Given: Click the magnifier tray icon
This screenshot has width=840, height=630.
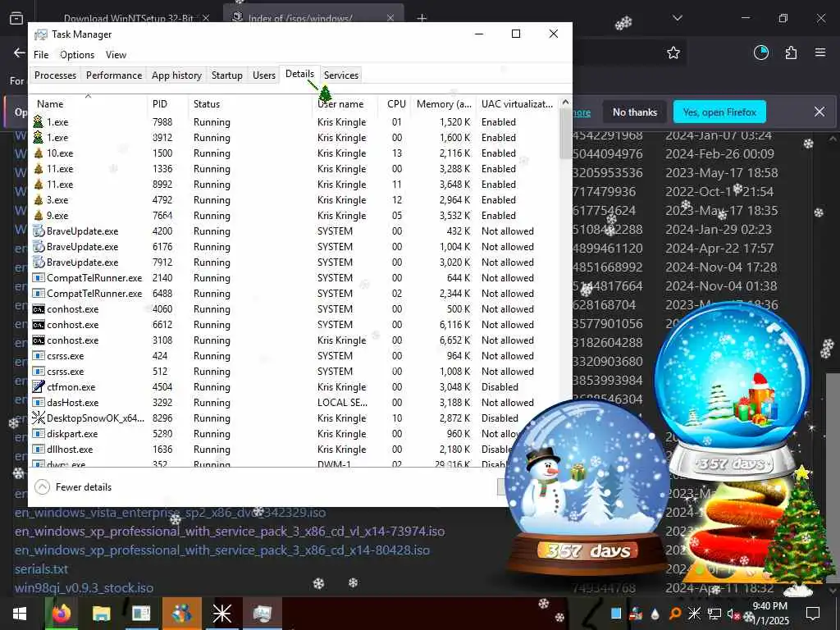Looking at the screenshot, I should click(x=676, y=614).
